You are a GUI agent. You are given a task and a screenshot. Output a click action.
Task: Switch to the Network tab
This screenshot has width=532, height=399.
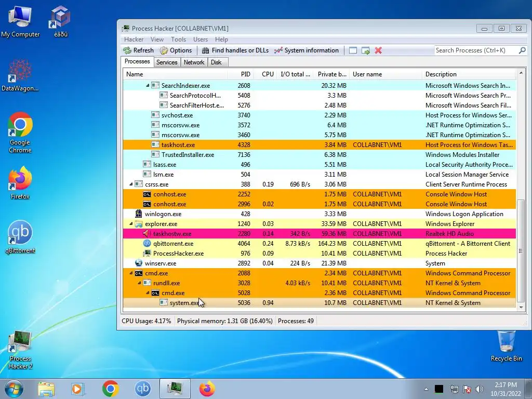pyautogui.click(x=194, y=62)
